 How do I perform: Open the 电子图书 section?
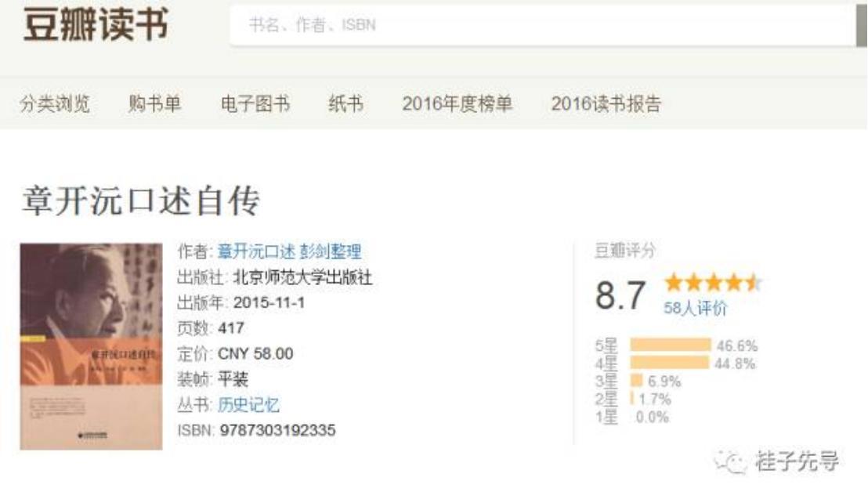(x=255, y=103)
